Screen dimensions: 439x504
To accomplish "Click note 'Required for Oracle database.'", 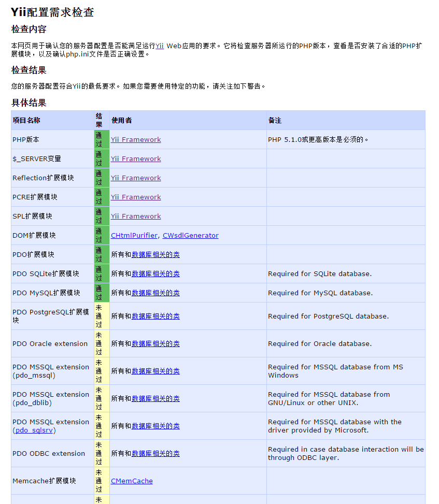I will [x=320, y=343].
